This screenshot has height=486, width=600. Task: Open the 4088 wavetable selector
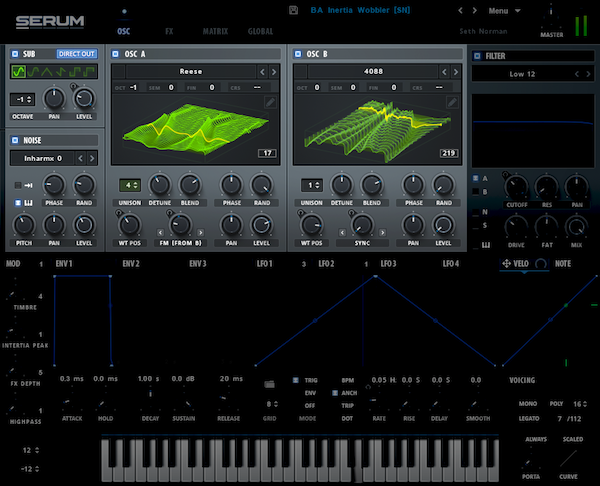click(x=373, y=72)
